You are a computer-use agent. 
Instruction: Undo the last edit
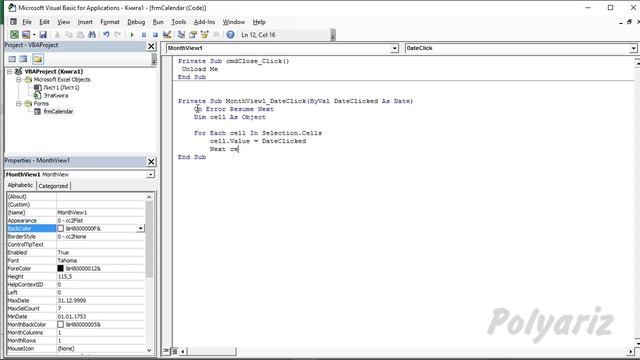106,35
